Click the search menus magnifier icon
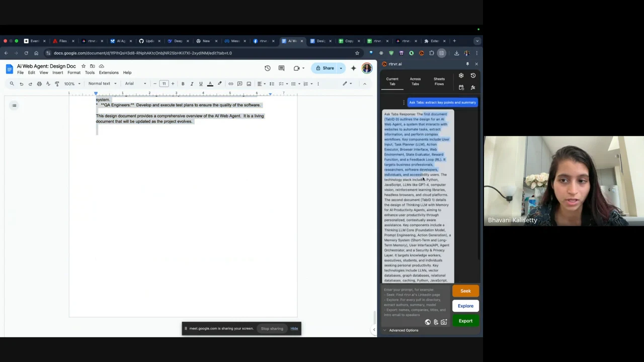644x362 pixels. pyautogui.click(x=12, y=84)
